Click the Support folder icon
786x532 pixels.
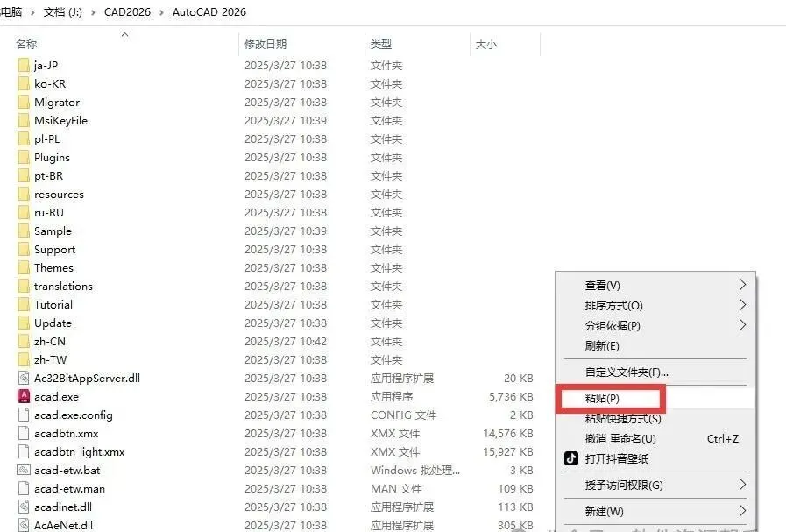point(24,250)
